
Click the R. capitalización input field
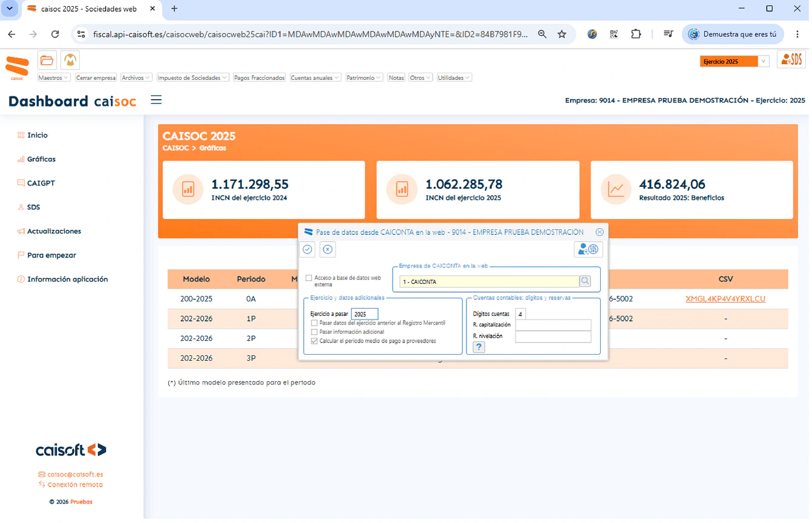tap(553, 325)
